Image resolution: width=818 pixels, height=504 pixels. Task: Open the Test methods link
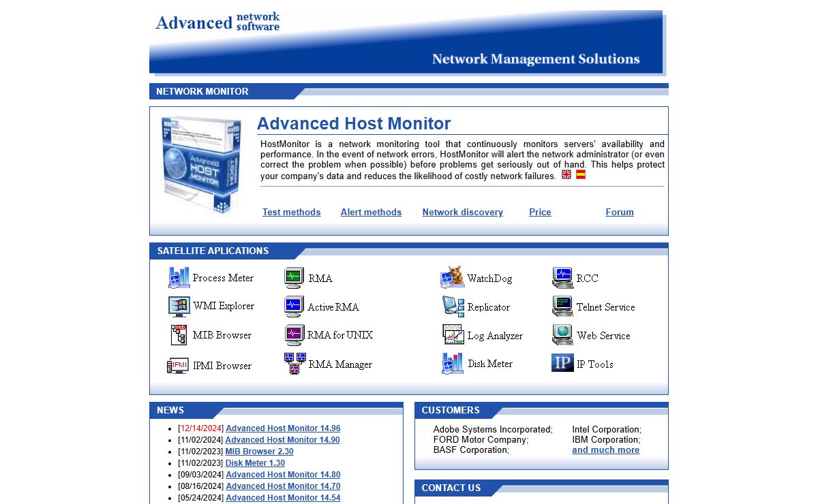coord(292,212)
